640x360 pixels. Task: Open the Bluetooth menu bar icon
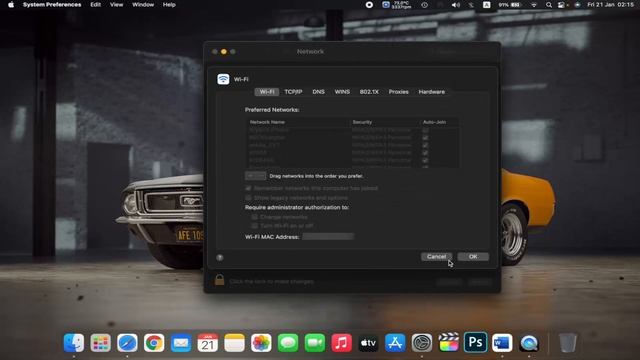click(x=471, y=5)
